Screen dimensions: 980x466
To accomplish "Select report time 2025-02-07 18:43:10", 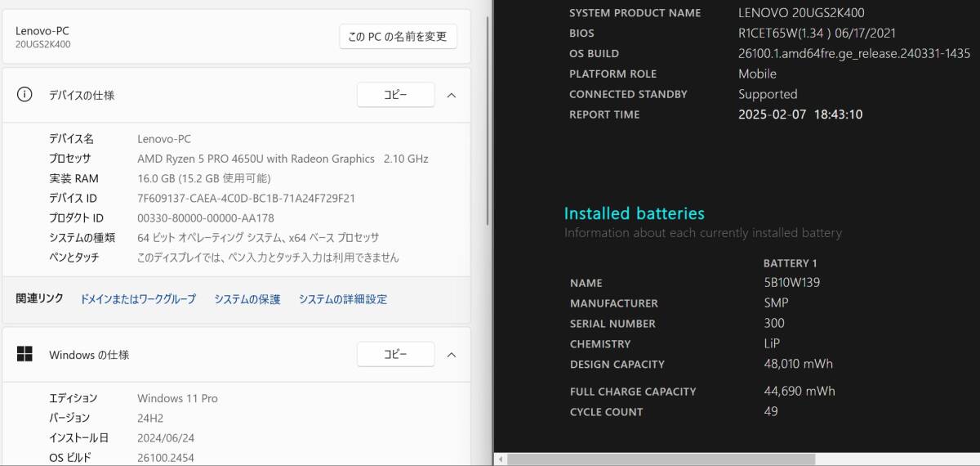I will (800, 114).
